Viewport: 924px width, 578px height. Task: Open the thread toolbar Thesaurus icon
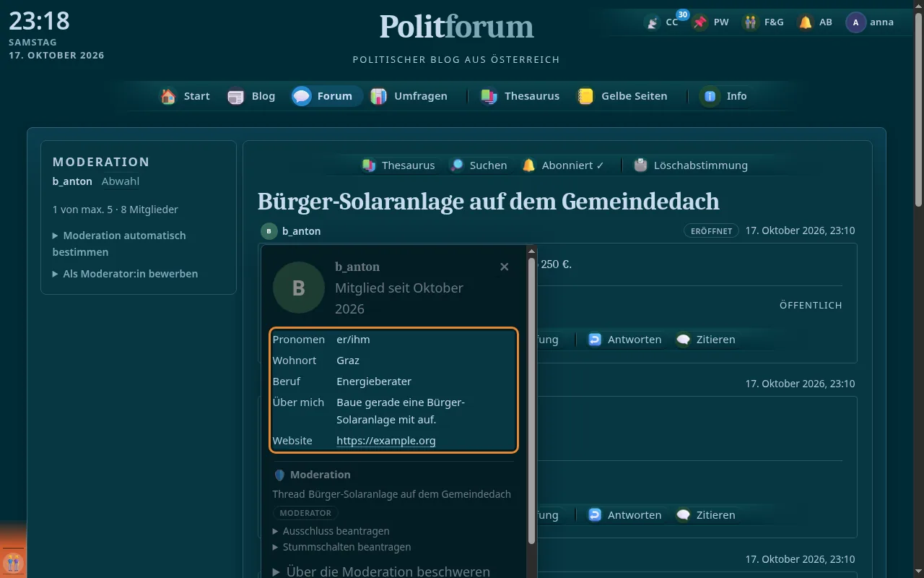tap(369, 165)
